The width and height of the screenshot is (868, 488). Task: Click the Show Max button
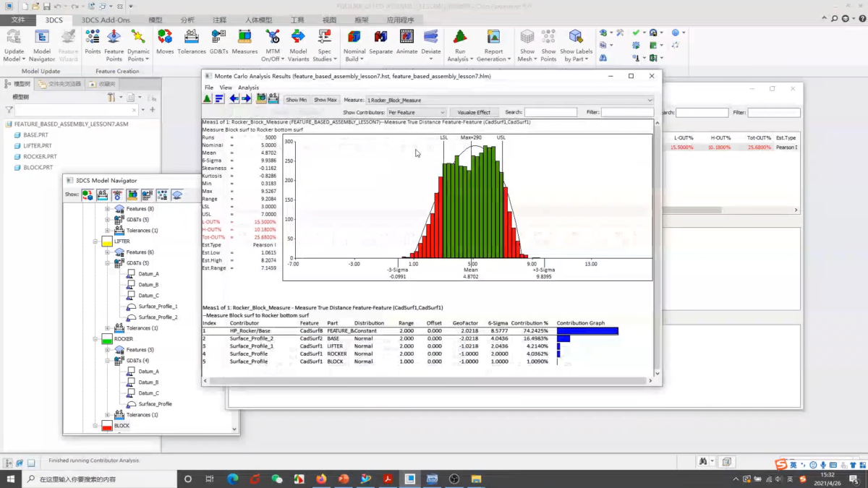coord(325,100)
